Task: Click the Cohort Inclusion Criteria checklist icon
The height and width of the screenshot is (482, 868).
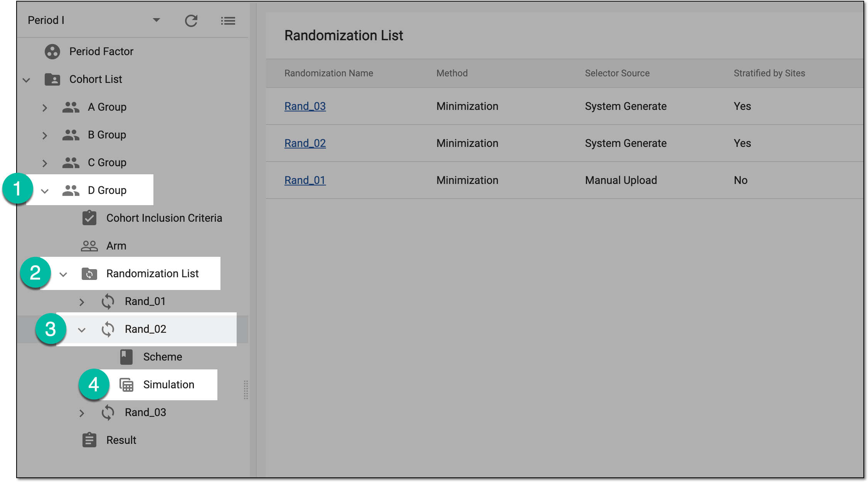Action: tap(89, 217)
